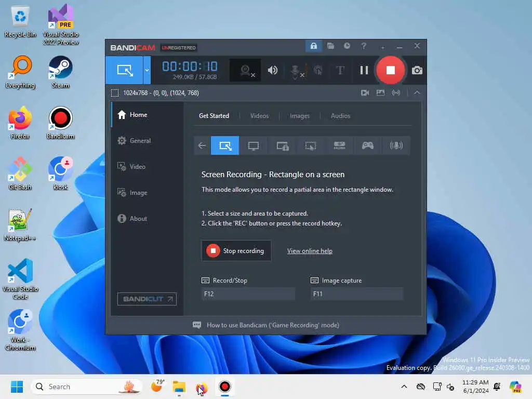Click the BANDICUT button
The height and width of the screenshot is (399, 532).
pos(147,299)
